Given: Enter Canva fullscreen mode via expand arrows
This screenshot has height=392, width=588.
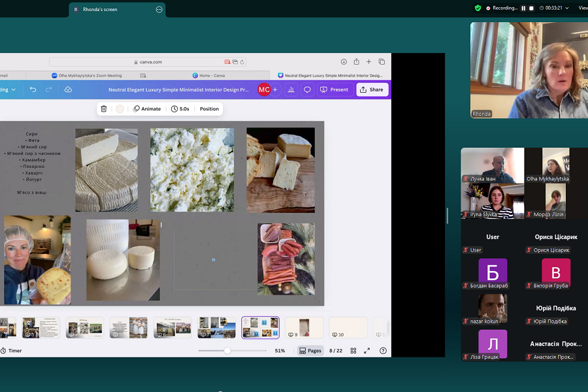Looking at the screenshot, I should point(368,351).
